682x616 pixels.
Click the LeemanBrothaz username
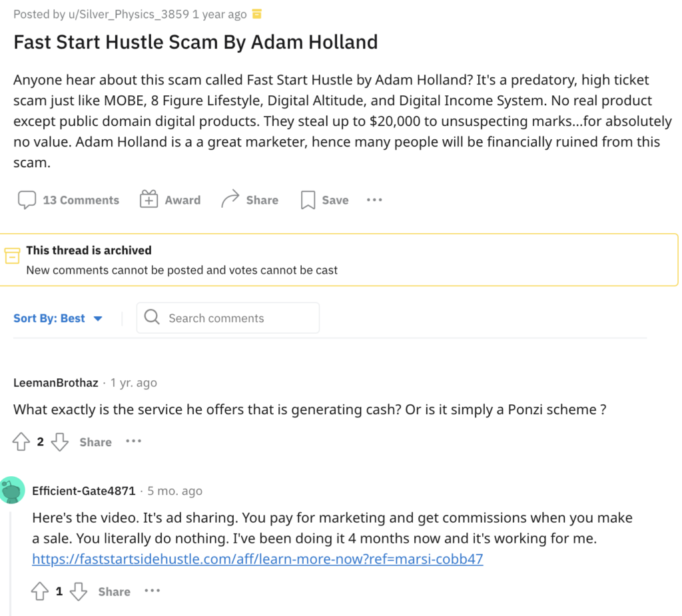(55, 382)
